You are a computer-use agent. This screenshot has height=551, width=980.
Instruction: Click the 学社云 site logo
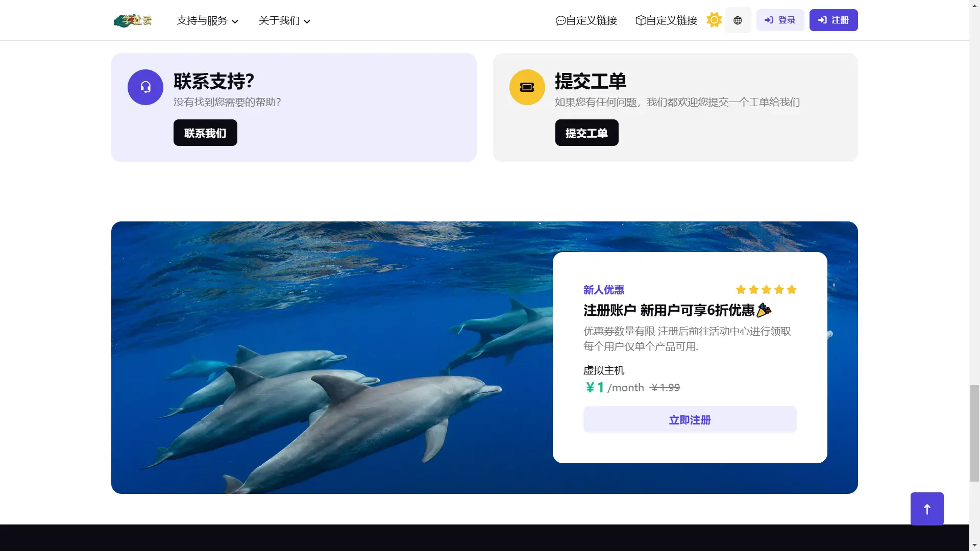click(132, 20)
